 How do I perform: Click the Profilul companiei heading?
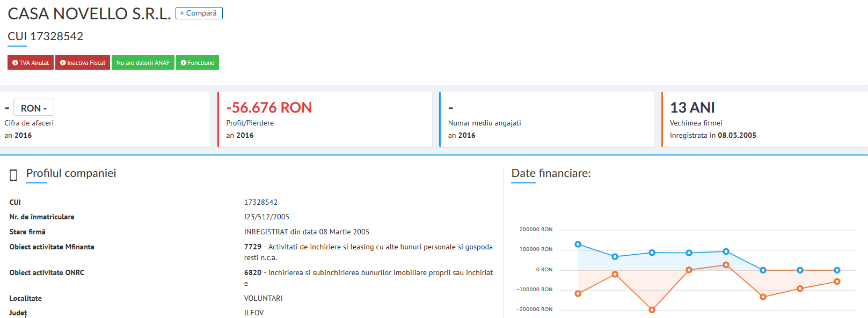coord(71,173)
